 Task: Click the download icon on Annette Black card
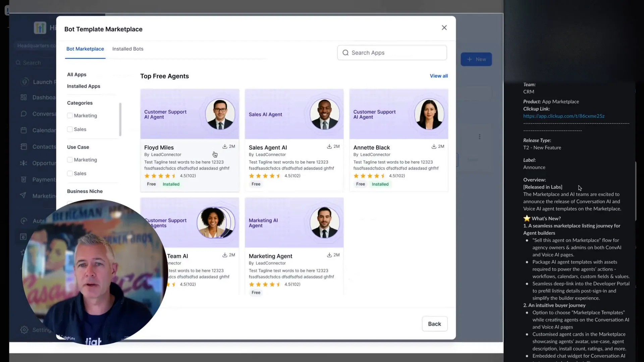click(x=434, y=146)
